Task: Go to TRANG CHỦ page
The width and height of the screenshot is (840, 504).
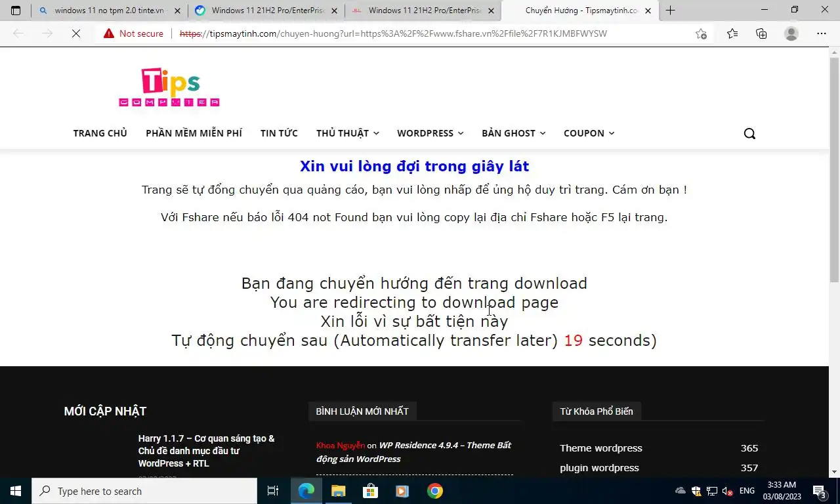Action: [100, 133]
